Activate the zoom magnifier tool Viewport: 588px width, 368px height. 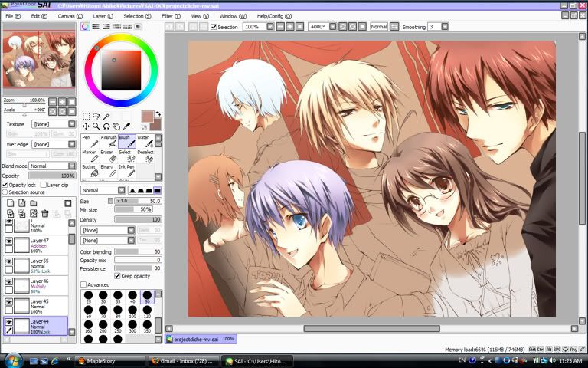pyautogui.click(x=96, y=127)
